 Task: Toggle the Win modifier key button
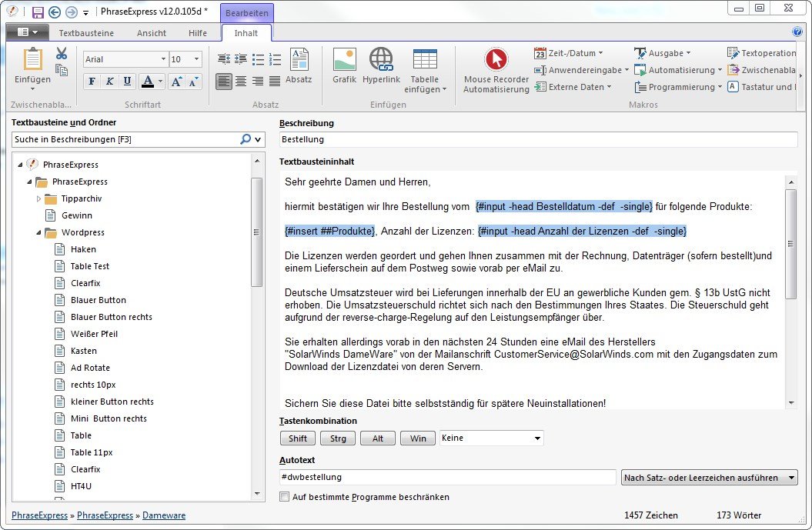418,438
